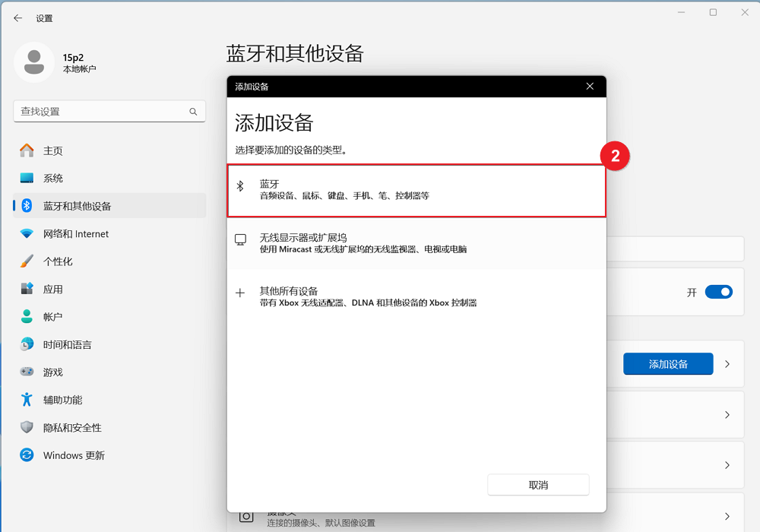Open 网络和 Internet via its globe icon
Viewport: 760px width, 532px height.
pyautogui.click(x=25, y=233)
